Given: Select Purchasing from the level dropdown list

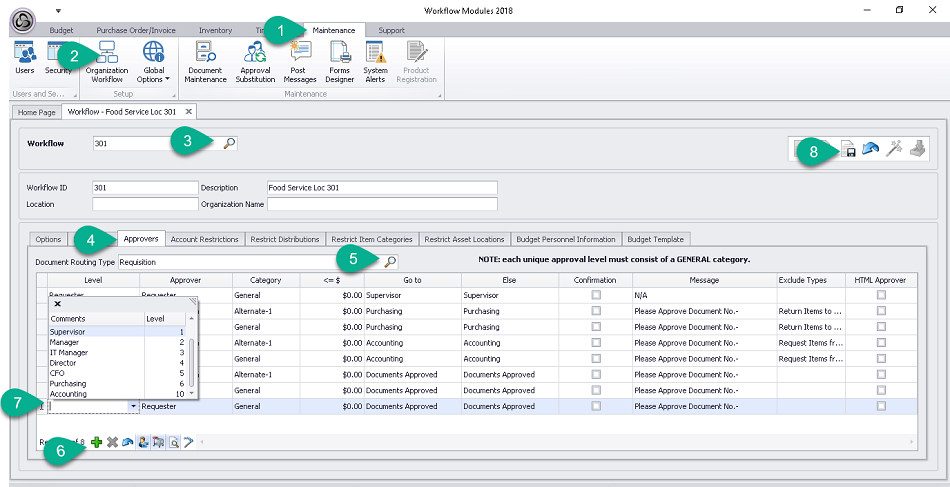Looking at the screenshot, I should click(68, 383).
